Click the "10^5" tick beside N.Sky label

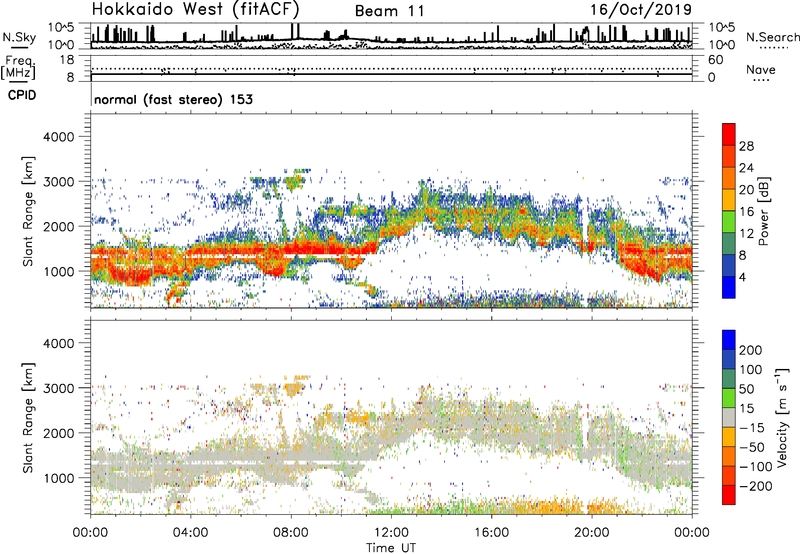[61, 27]
